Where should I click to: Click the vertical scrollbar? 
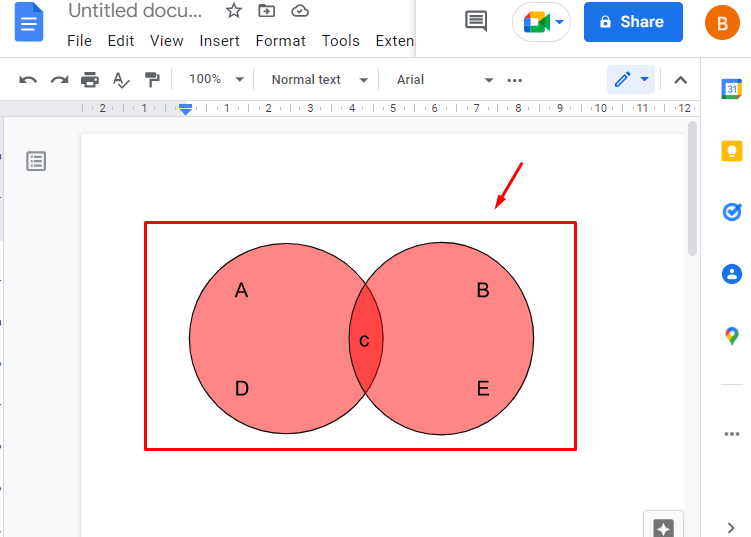pos(692,189)
